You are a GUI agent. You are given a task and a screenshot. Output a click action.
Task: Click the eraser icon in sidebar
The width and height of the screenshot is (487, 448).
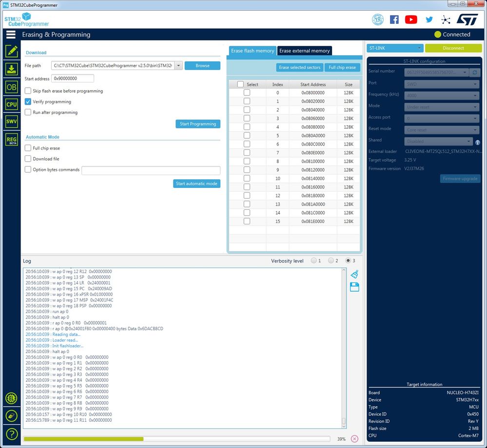(12, 416)
